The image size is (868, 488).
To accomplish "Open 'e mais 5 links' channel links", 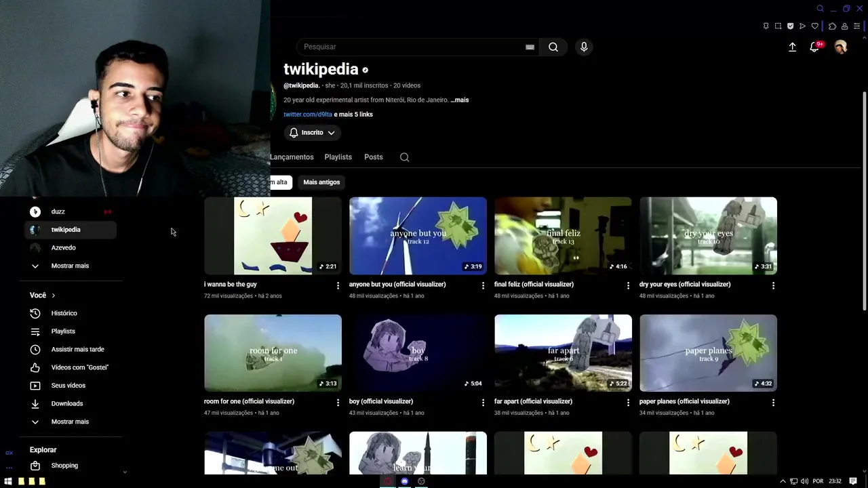I will 353,115.
